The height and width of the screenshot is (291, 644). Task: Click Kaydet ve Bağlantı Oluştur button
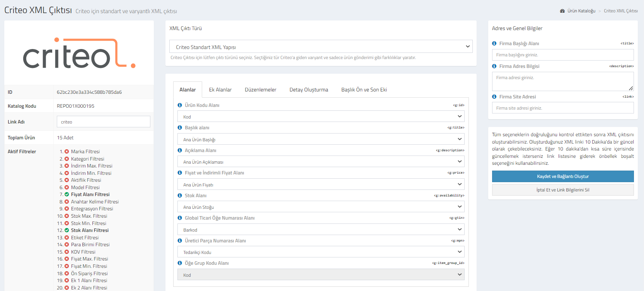coord(563,176)
